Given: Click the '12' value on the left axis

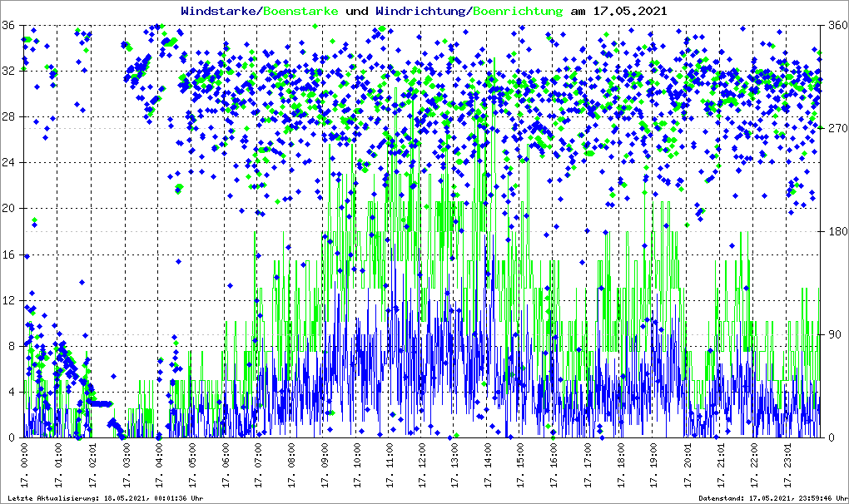Looking at the screenshot, I should 7,300.
